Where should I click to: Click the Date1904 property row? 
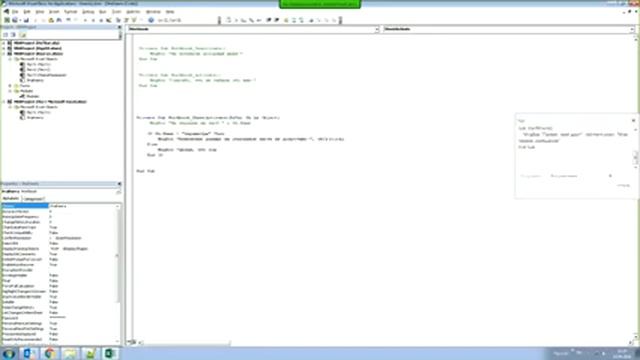click(59, 243)
